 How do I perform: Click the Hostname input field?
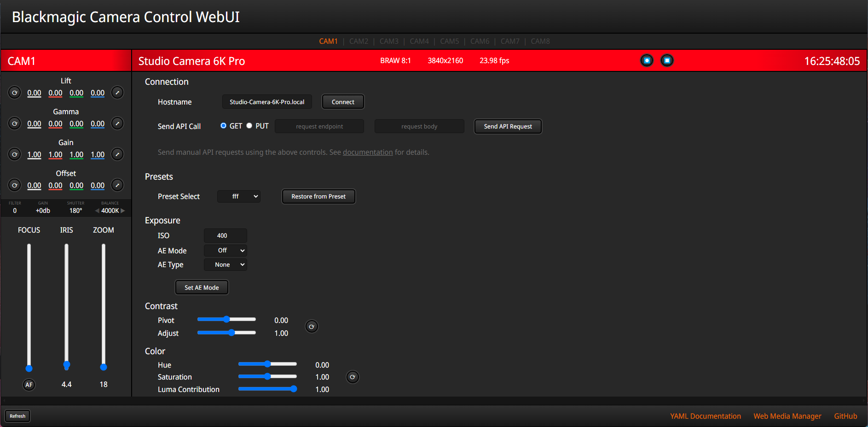[x=267, y=102]
